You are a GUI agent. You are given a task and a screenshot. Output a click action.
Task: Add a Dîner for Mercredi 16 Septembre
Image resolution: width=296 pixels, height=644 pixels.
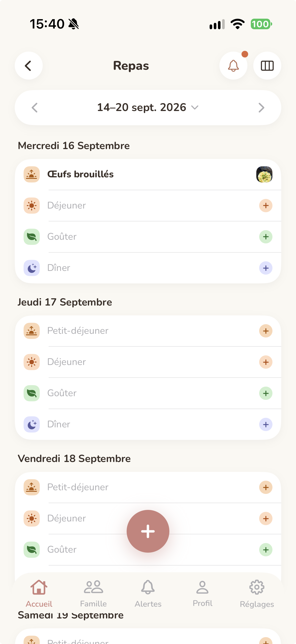tap(266, 268)
